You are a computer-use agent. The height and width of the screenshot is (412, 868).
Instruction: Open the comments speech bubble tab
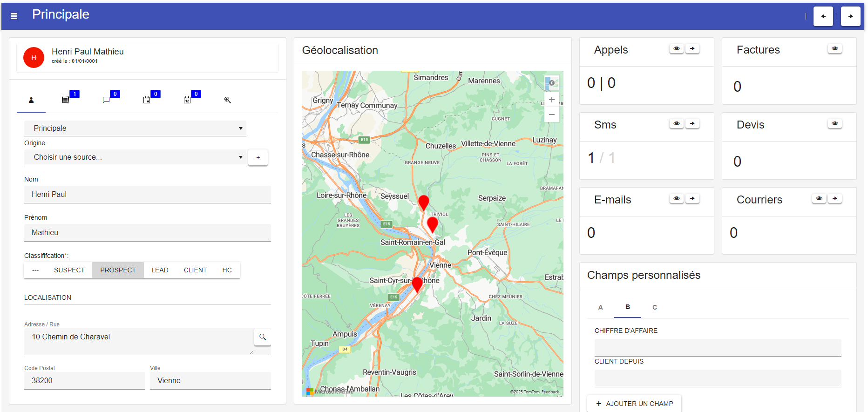(x=106, y=100)
